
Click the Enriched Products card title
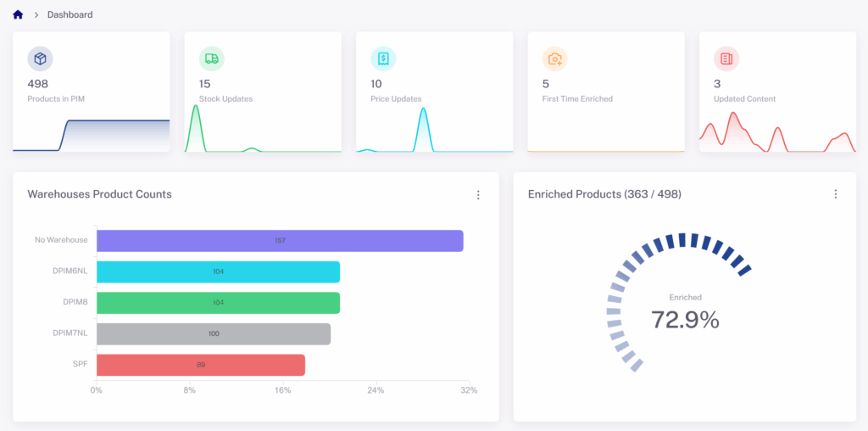click(x=604, y=194)
